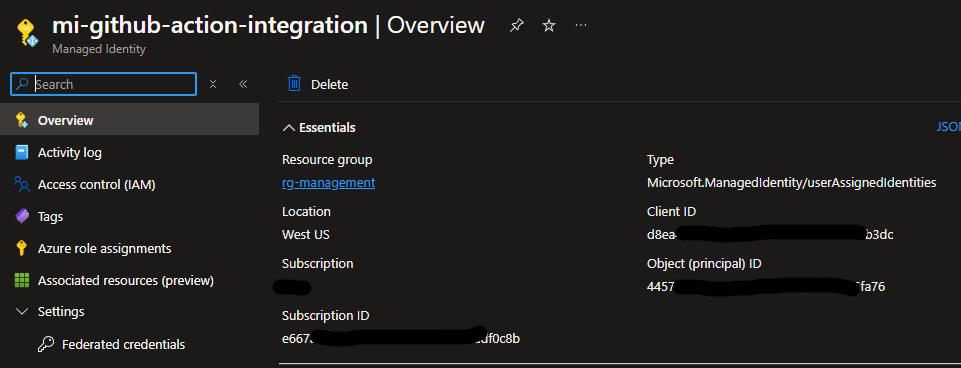Open the rg-management resource group link
961x368 pixels.
pyautogui.click(x=329, y=182)
